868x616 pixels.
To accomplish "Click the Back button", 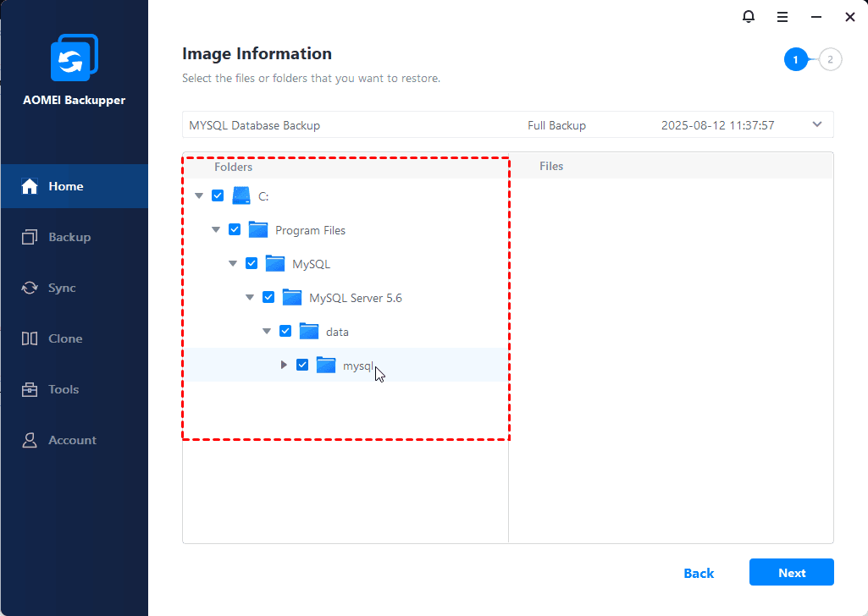I will [699, 574].
